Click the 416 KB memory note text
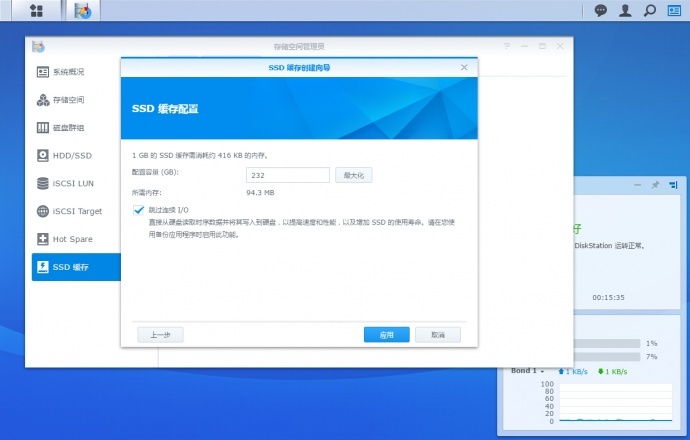 (200, 155)
